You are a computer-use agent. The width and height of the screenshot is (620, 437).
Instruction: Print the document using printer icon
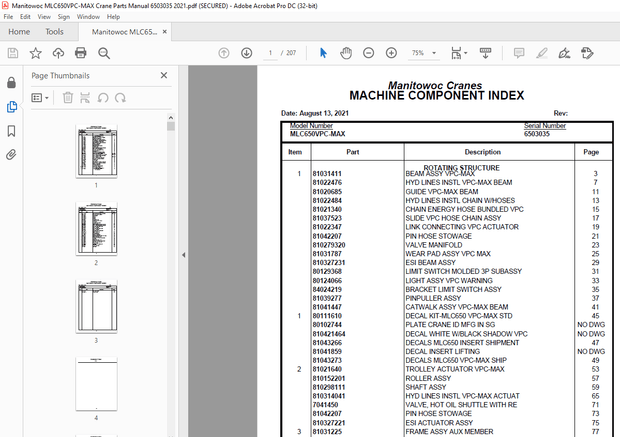pos(81,53)
